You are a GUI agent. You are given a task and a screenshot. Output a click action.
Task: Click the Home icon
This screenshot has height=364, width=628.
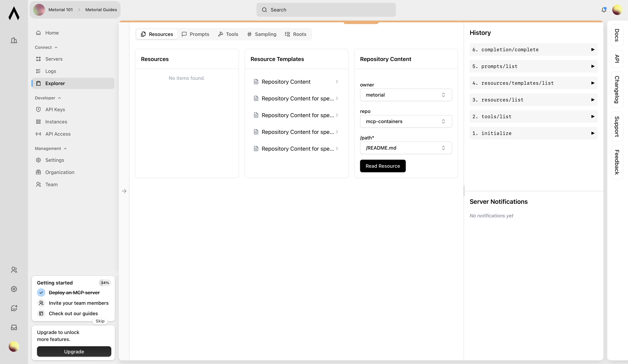[39, 33]
